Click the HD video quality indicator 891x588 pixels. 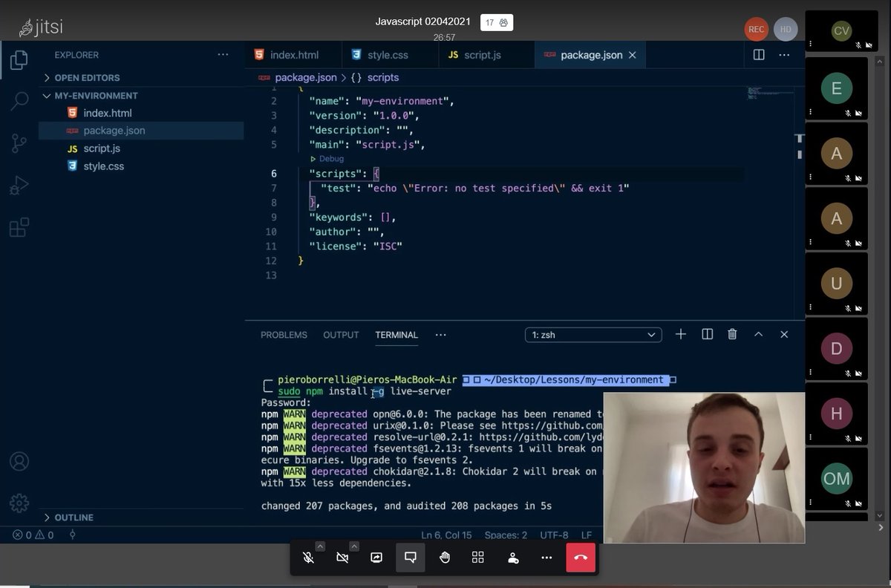click(786, 30)
